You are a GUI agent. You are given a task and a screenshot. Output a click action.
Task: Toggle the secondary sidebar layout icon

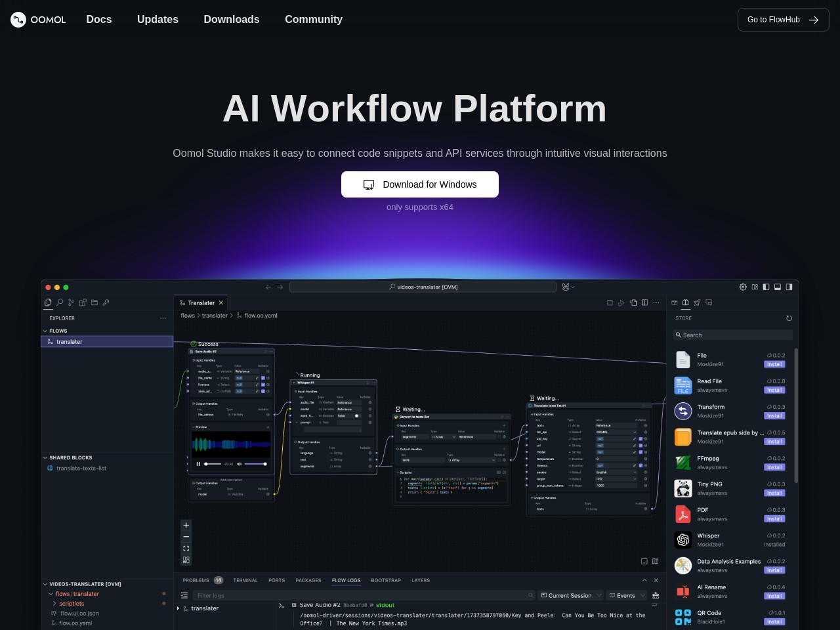click(x=789, y=287)
